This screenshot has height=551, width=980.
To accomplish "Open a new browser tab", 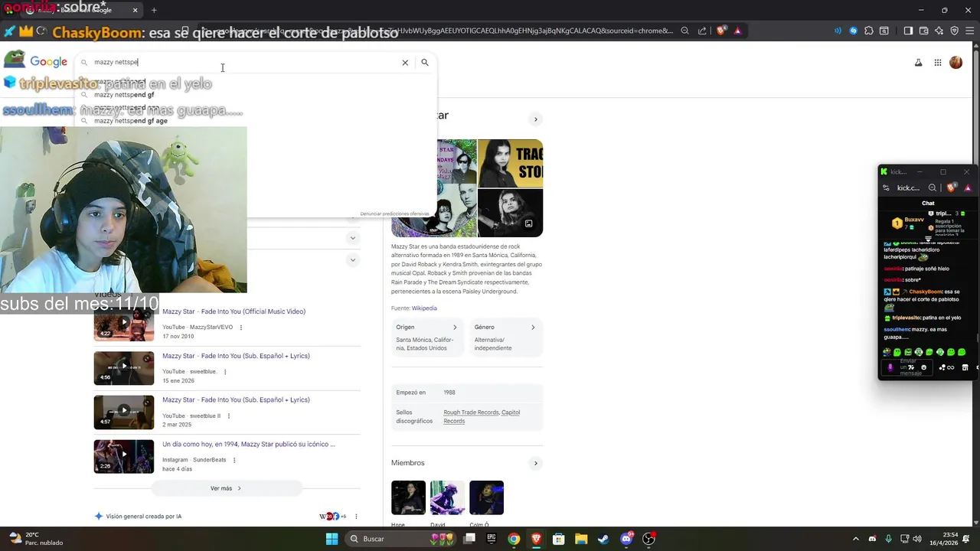I will [154, 10].
